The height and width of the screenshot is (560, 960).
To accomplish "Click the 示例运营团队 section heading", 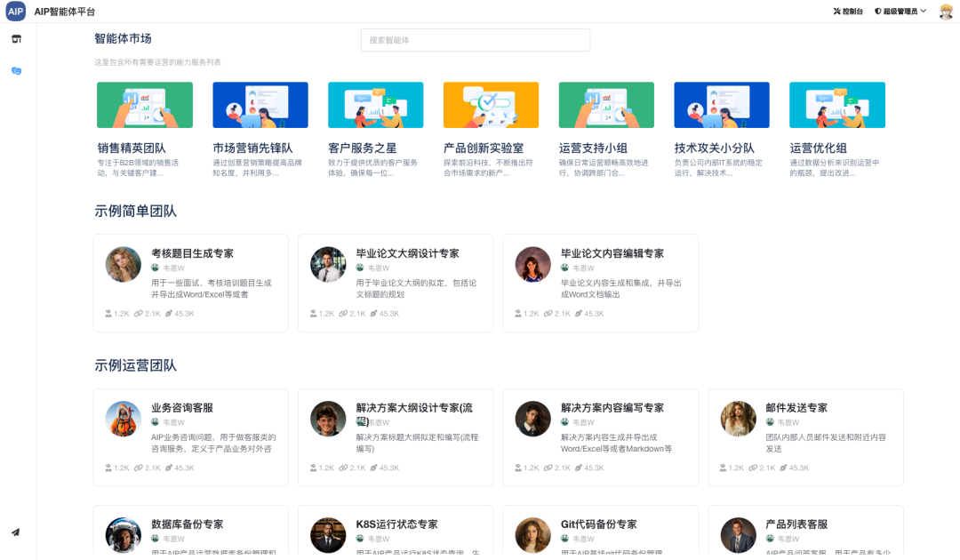I will 135,365.
